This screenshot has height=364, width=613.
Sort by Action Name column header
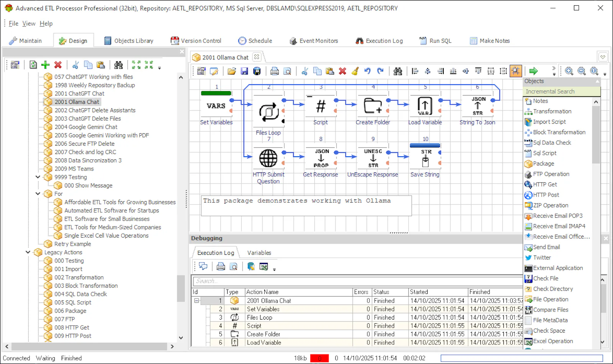[x=298, y=292]
